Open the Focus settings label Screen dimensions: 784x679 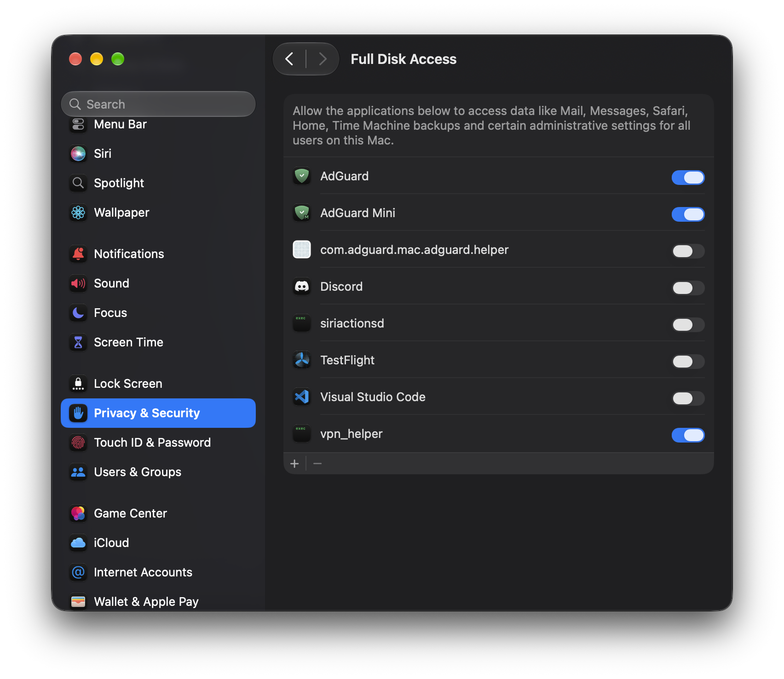coord(110,313)
